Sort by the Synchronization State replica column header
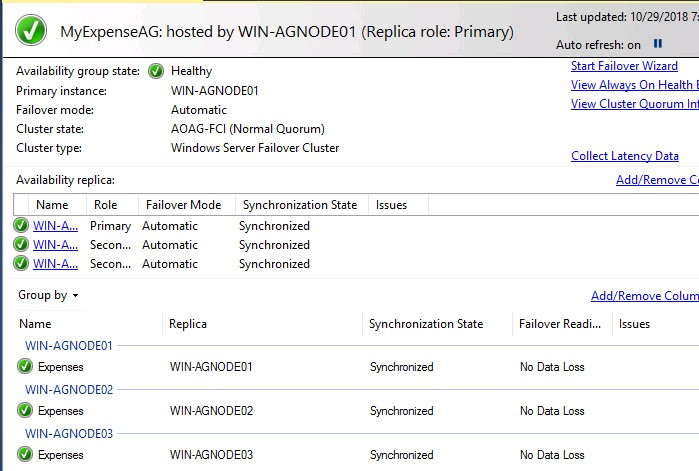This screenshot has width=699, height=471. click(299, 205)
